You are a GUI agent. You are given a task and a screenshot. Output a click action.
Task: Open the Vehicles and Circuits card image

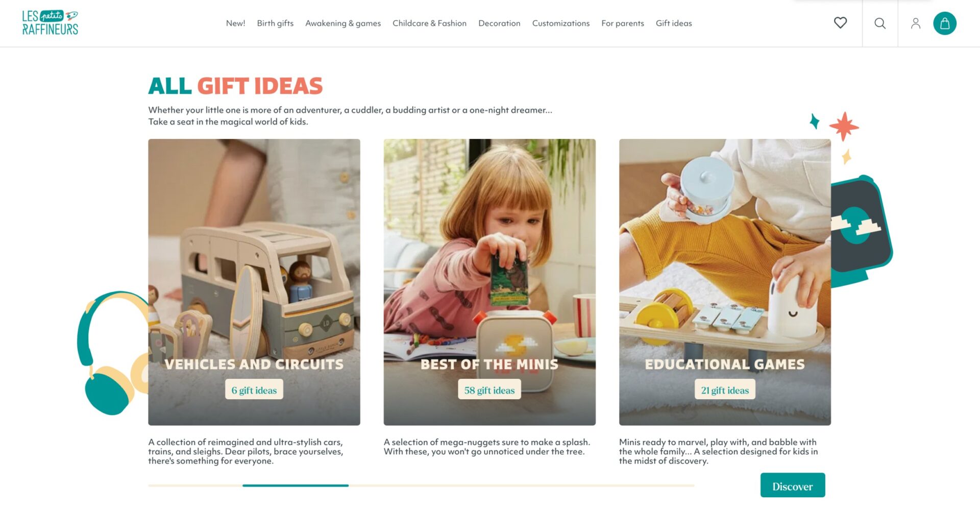254,282
